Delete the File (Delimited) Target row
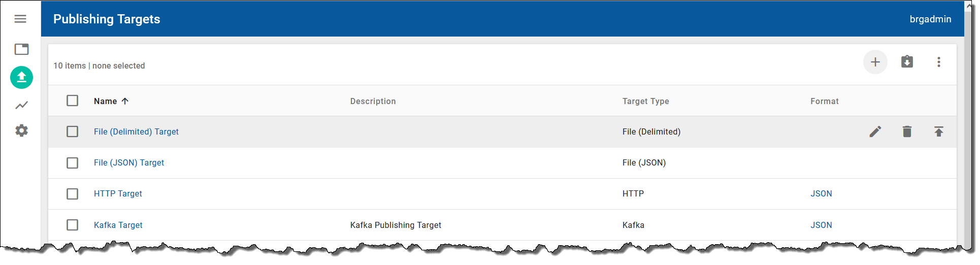The image size is (980, 265). (x=907, y=131)
